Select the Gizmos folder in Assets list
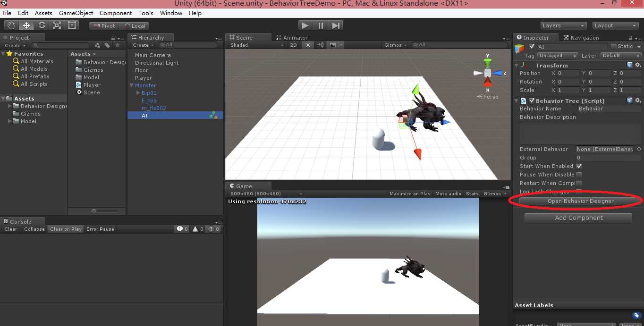Image resolution: width=644 pixels, height=326 pixels. pos(90,70)
